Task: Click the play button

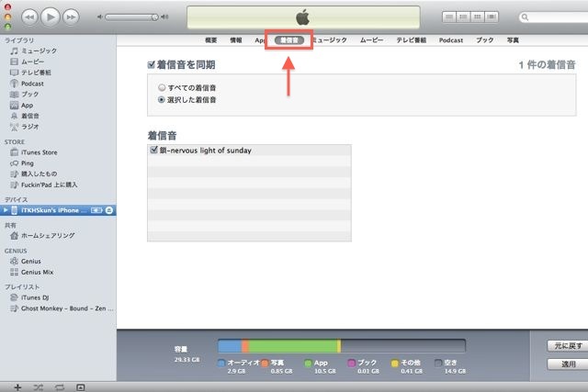Action: point(51,17)
